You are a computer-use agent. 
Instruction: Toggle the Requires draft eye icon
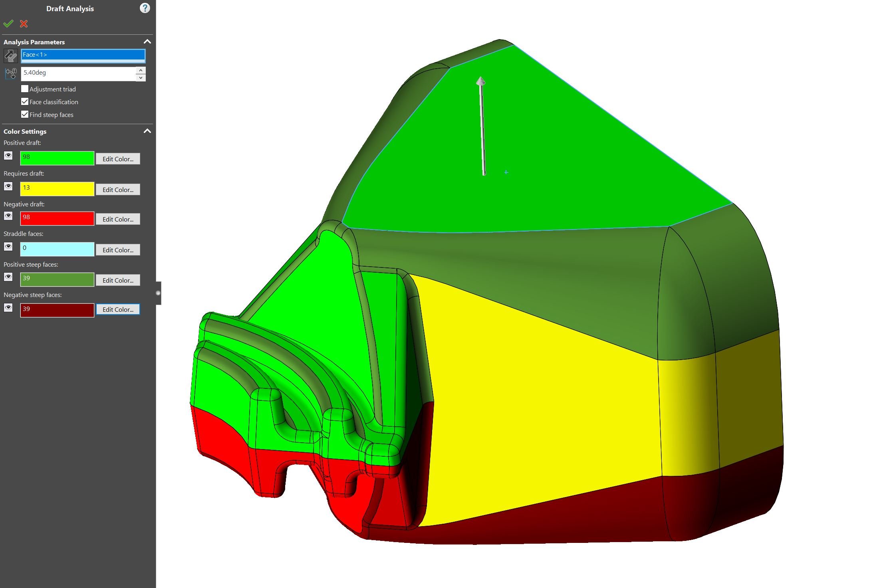click(8, 186)
